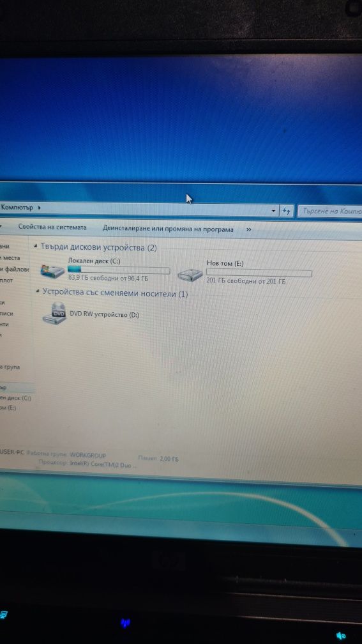Select the 'ен диск (C:)' sidebar tree item
The width and height of the screenshot is (362, 644).
point(15,398)
